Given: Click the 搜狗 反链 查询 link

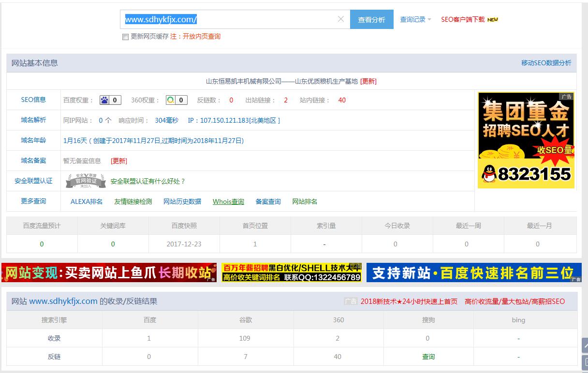Looking at the screenshot, I should tap(428, 357).
